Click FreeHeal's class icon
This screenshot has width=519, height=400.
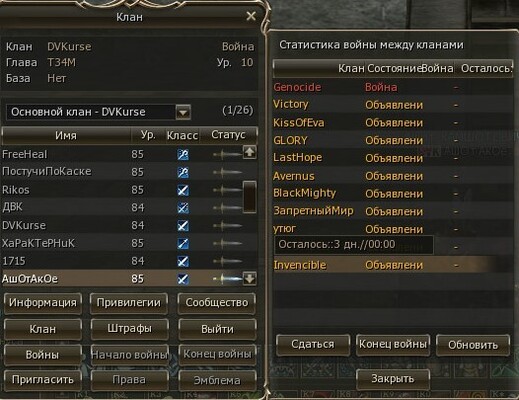(x=183, y=154)
